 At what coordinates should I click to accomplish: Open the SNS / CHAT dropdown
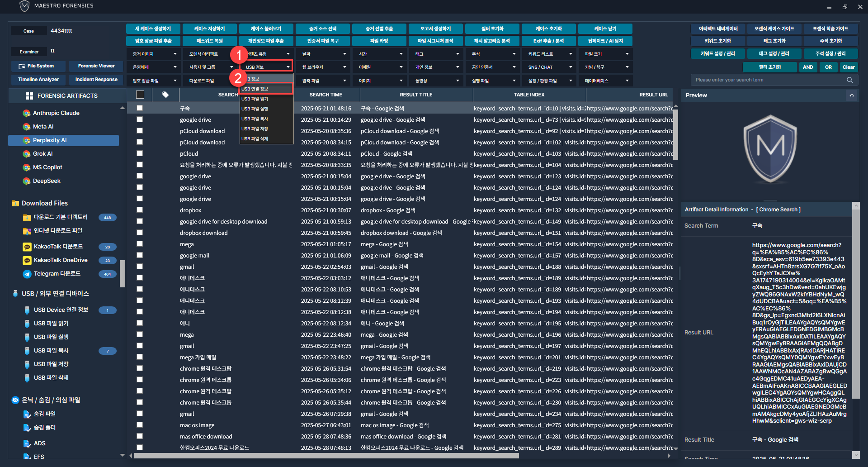(x=548, y=67)
